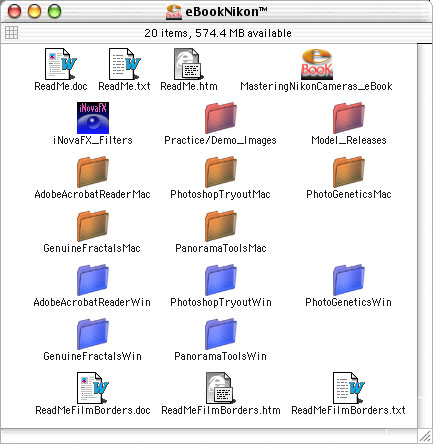
Task: Click the PanoramaToolsWin folder name
Action: click(x=221, y=356)
